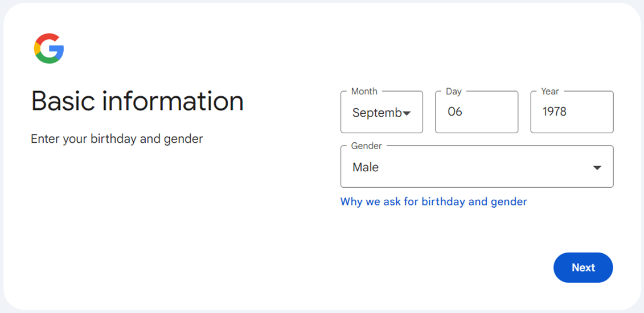Viewport: 644px width, 313px height.
Task: Focus the Day input field
Action: pyautogui.click(x=484, y=112)
